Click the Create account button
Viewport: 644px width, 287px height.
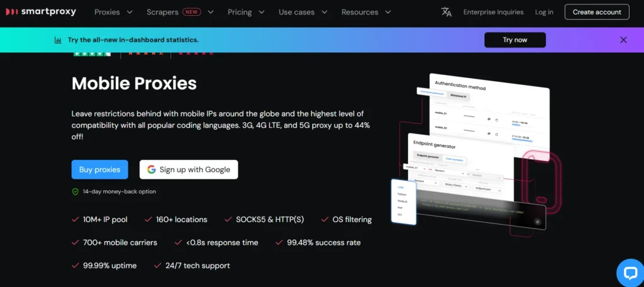click(597, 12)
